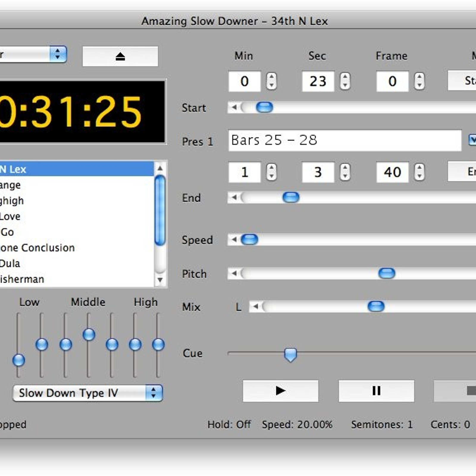Click the End slider left arrow
Image resolution: width=476 pixels, height=476 pixels.
(x=234, y=197)
